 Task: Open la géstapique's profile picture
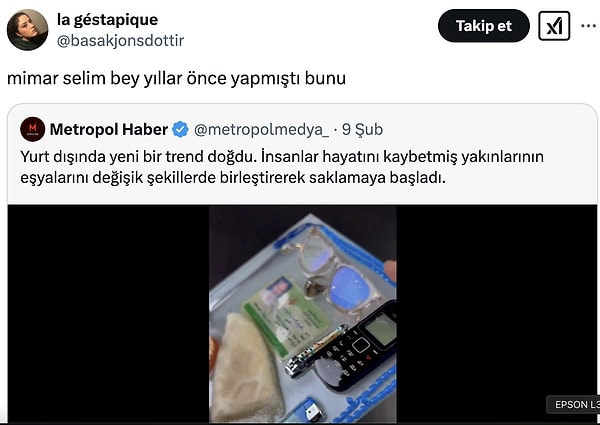coord(27,30)
